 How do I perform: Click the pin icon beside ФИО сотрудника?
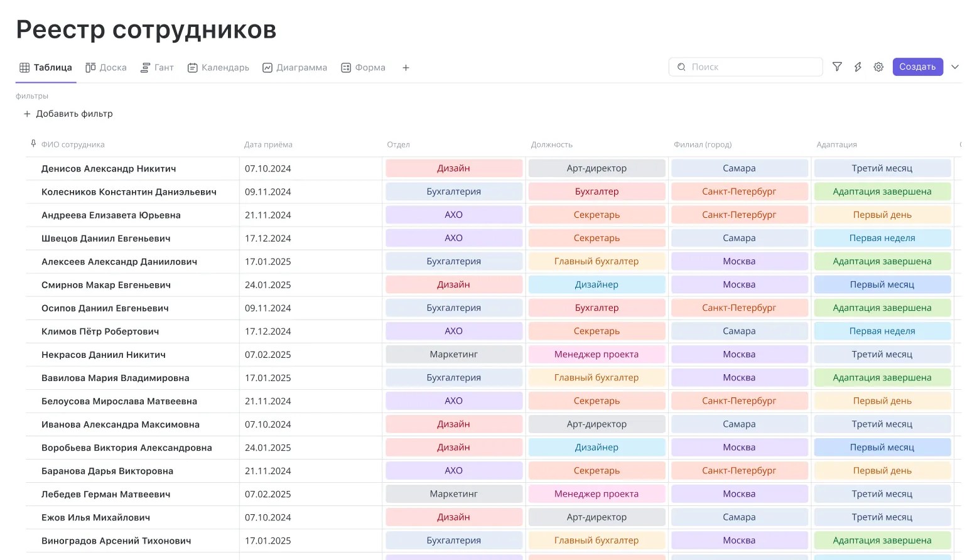(x=33, y=144)
